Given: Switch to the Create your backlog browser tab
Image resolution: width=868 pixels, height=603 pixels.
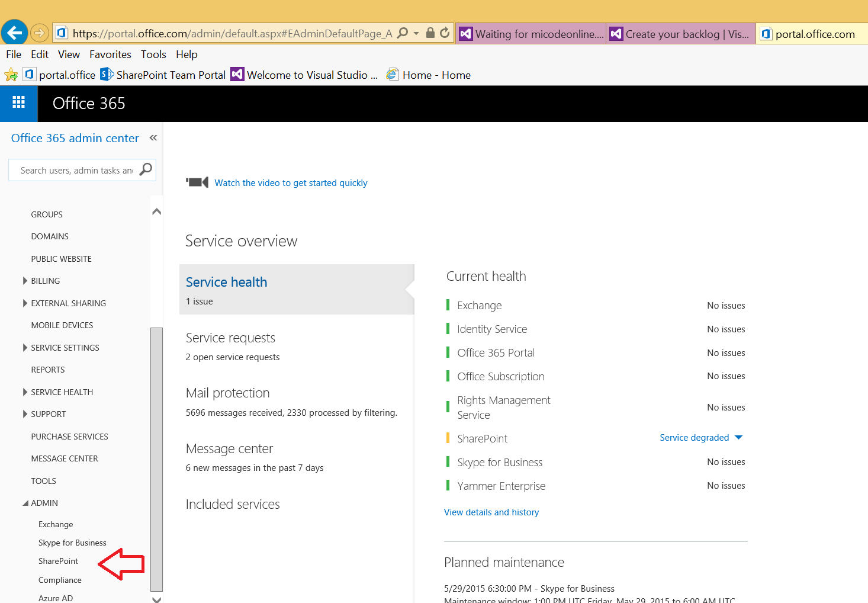Looking at the screenshot, I should pyautogui.click(x=680, y=33).
